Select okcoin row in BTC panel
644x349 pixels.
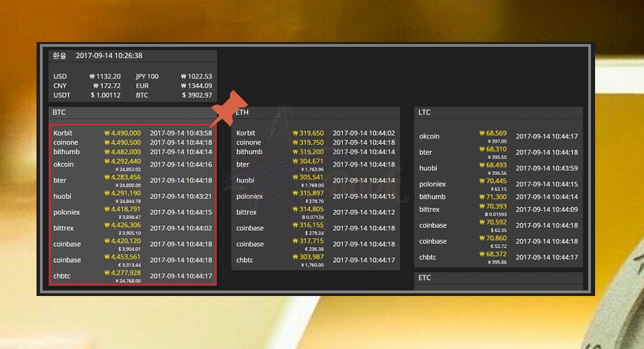133,165
